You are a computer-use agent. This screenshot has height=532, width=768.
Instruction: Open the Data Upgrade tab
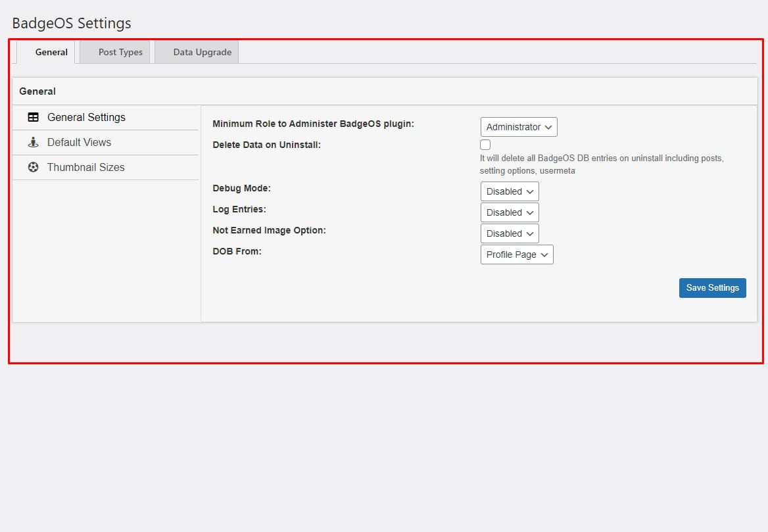pos(202,53)
